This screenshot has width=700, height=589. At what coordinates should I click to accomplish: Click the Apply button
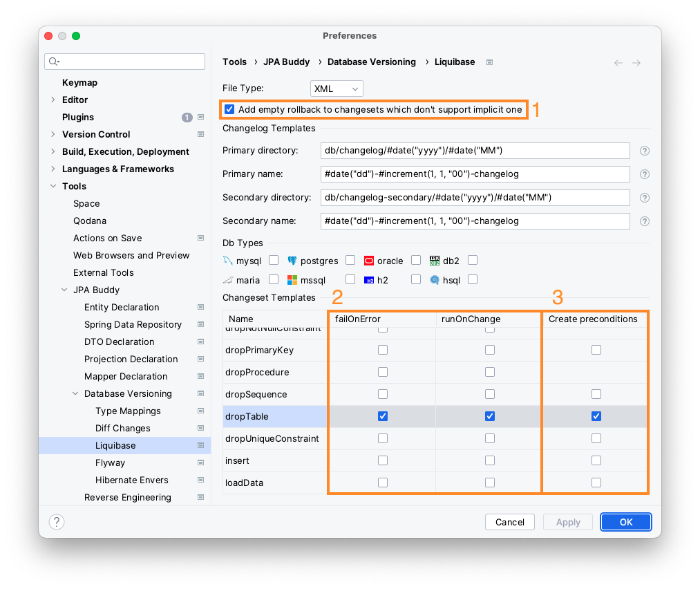568,522
